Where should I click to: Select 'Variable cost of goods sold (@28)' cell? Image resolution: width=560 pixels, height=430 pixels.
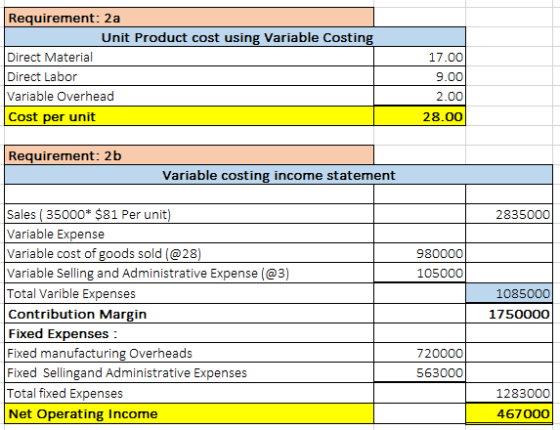coord(189,253)
